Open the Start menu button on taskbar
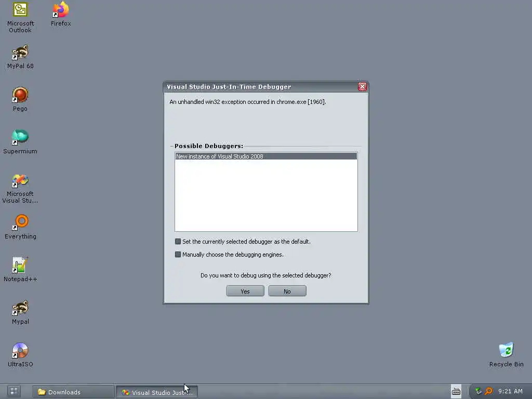The height and width of the screenshot is (399, 532). pos(14,391)
